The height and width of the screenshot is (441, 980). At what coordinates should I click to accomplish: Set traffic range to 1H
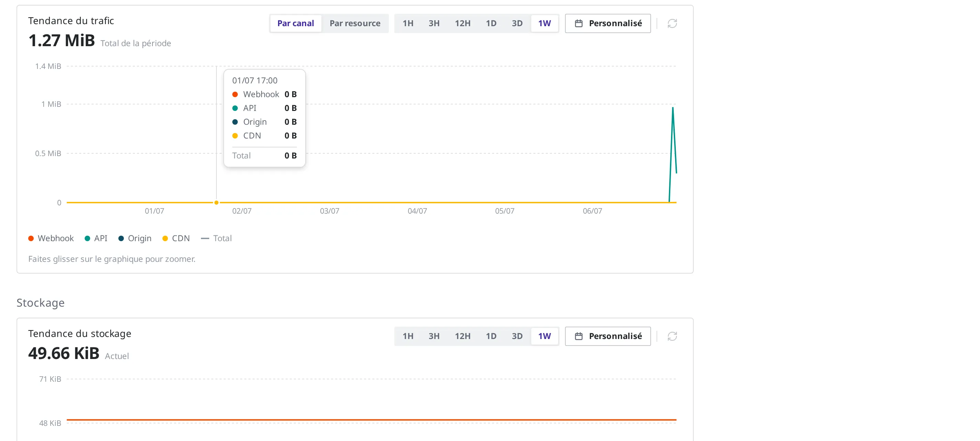tap(408, 24)
